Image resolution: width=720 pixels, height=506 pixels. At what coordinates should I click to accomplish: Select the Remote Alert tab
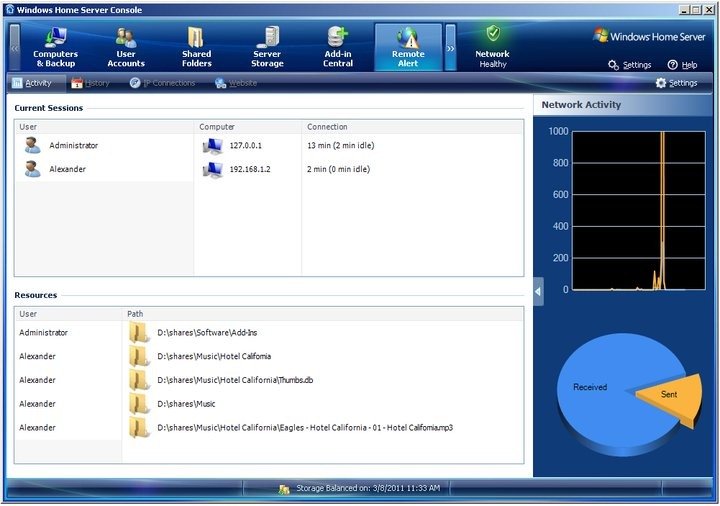tap(408, 47)
